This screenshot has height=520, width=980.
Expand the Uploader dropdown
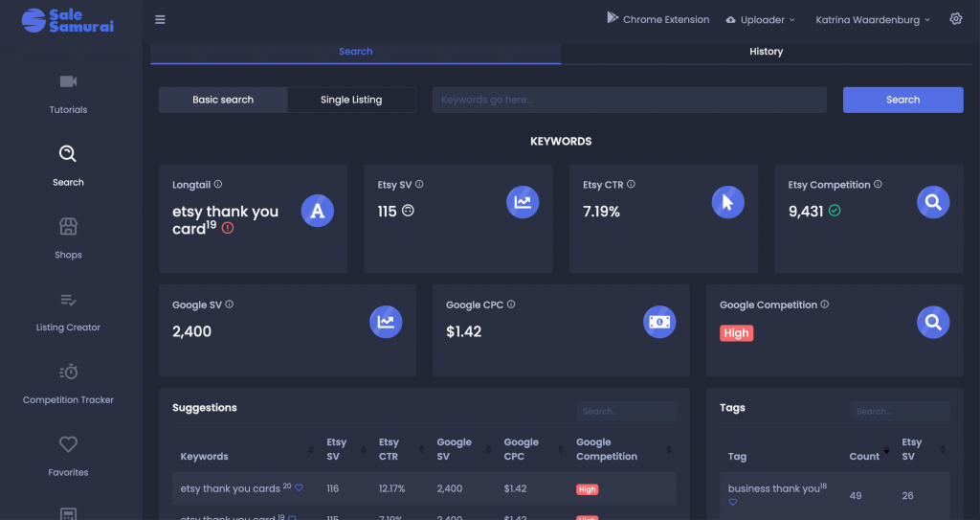pos(761,19)
